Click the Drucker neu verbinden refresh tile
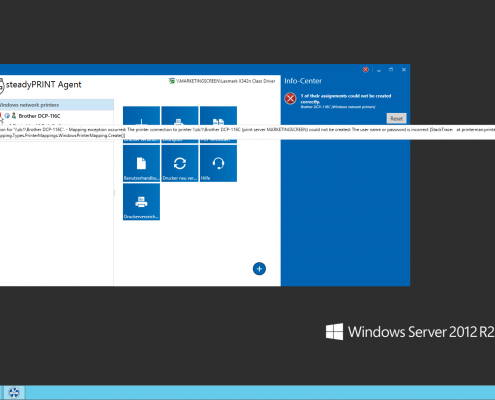The image size is (495, 400). click(180, 163)
